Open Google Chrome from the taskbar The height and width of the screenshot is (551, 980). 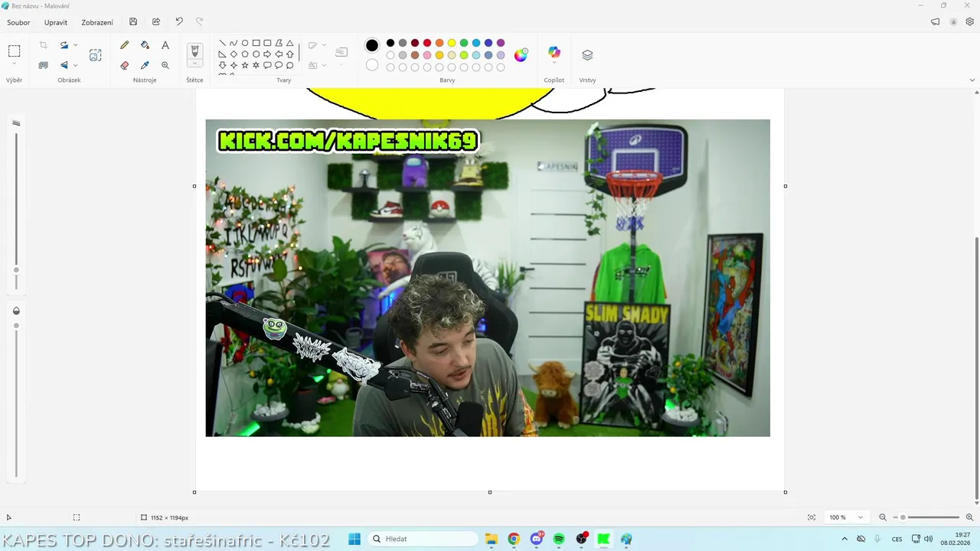pyautogui.click(x=514, y=539)
